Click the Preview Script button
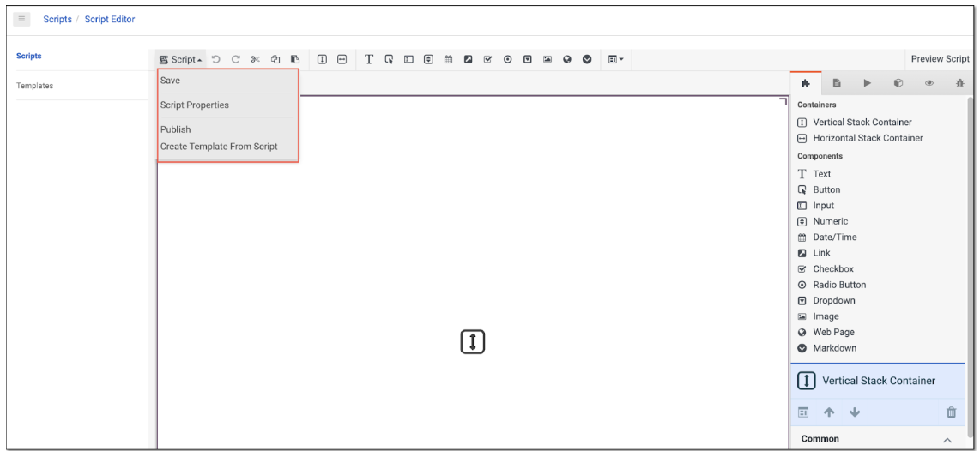 coord(940,58)
